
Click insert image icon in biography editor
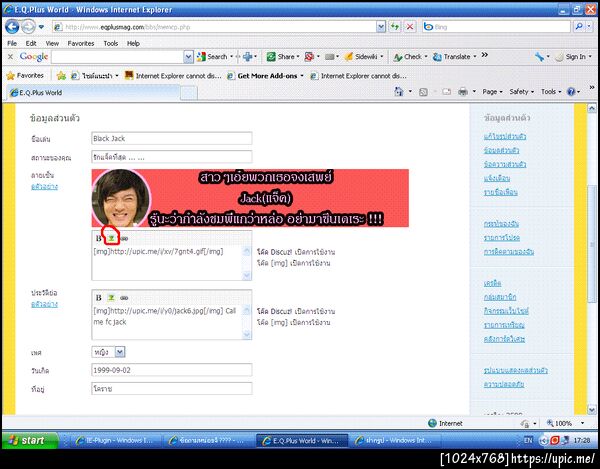click(x=111, y=298)
